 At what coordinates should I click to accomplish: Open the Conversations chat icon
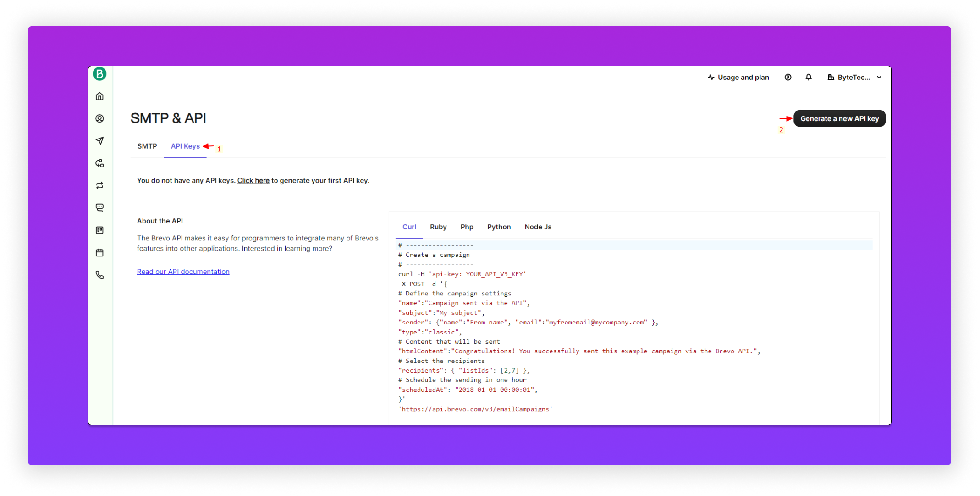click(99, 207)
